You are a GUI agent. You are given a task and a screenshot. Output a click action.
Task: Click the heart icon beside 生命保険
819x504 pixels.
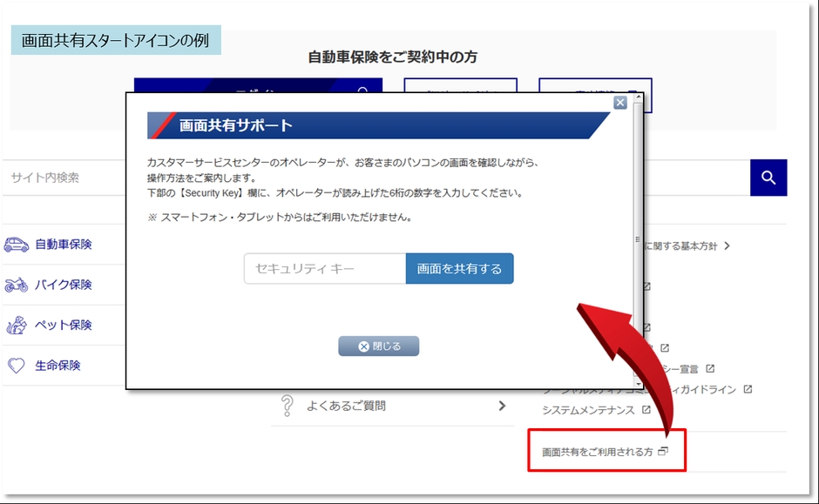coord(17,366)
